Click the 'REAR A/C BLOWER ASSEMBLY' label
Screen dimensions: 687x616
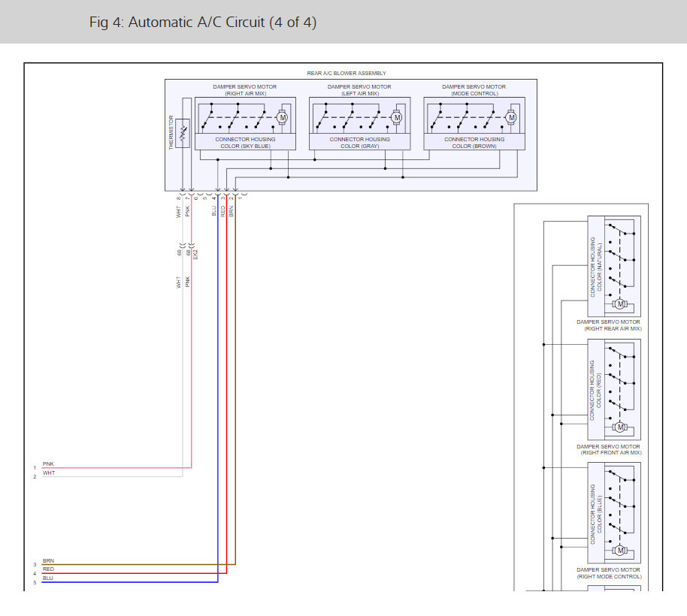point(347,73)
